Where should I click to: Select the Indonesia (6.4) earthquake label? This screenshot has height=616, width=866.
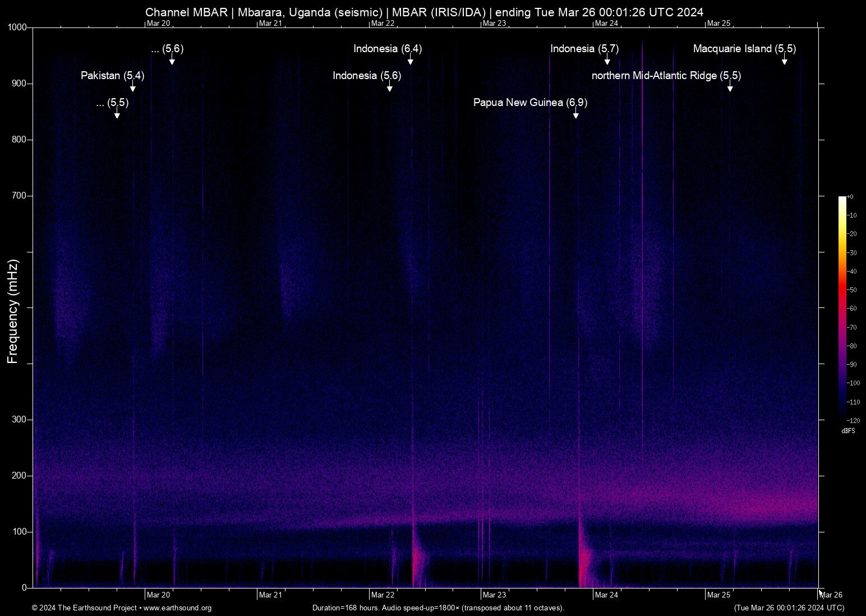[387, 49]
